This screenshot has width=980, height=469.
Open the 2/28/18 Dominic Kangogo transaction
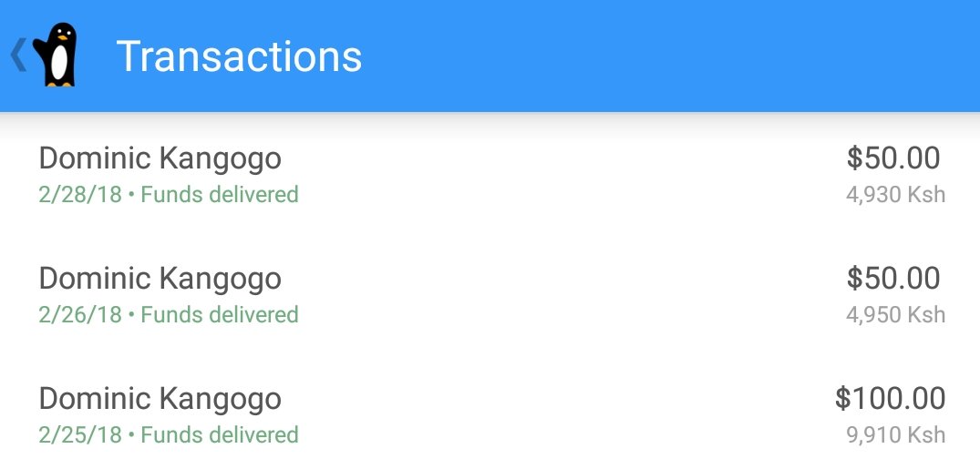(x=490, y=176)
